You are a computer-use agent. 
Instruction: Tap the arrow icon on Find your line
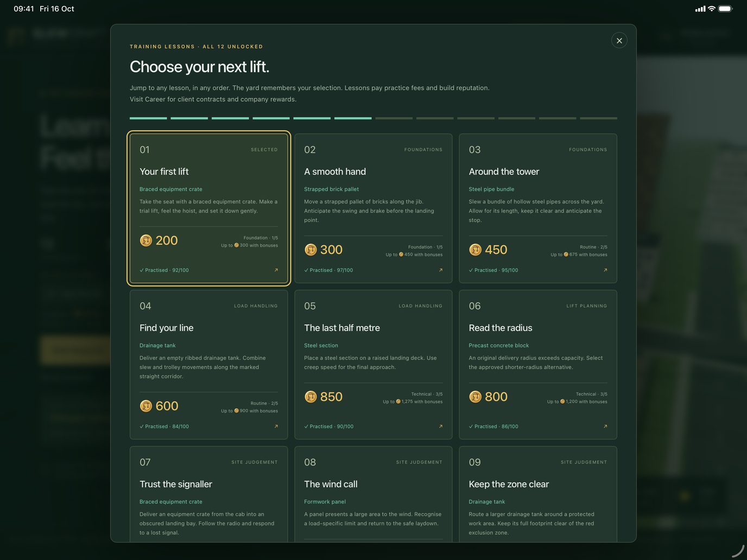276,426
